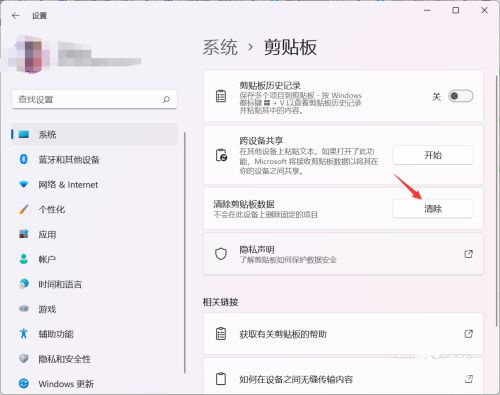Viewport: 500px width, 395px height.
Task: Select the 时间和语言 globe icon
Action: (x=24, y=284)
